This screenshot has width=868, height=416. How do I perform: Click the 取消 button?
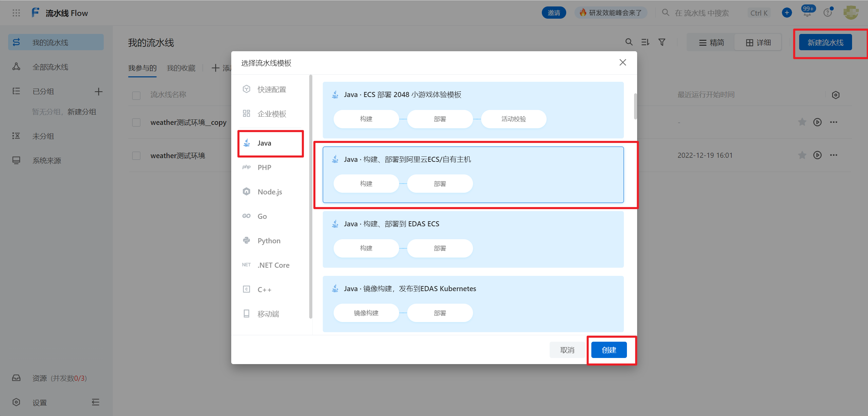point(567,350)
